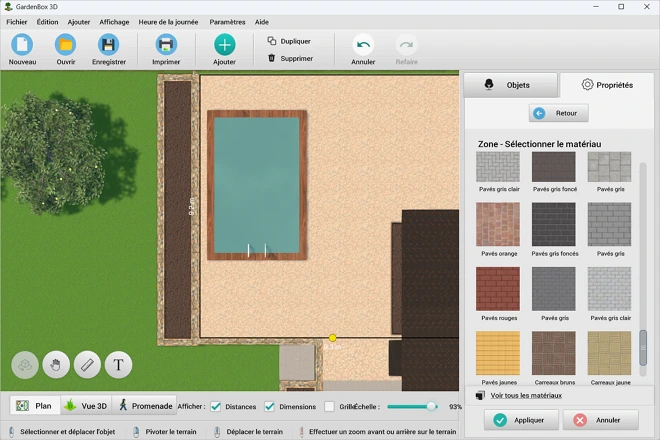Open the Paramètres menu
Viewport: 660px width, 440px height.
pyautogui.click(x=227, y=22)
